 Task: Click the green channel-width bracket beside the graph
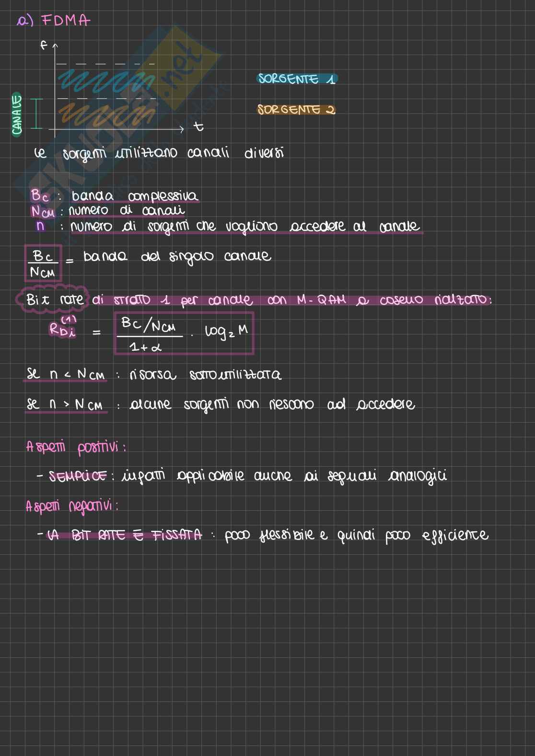pos(36,114)
